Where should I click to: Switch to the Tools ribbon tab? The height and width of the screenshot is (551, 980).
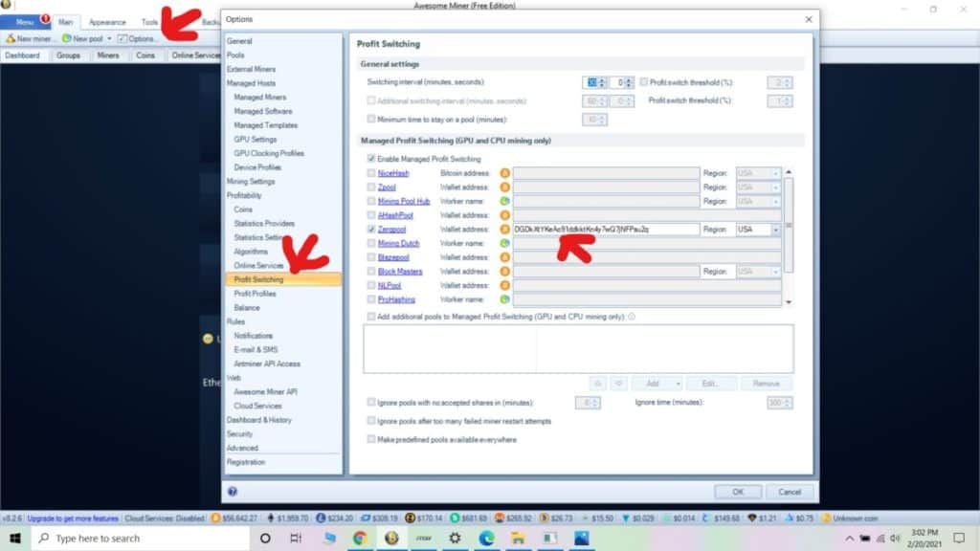[x=150, y=22]
